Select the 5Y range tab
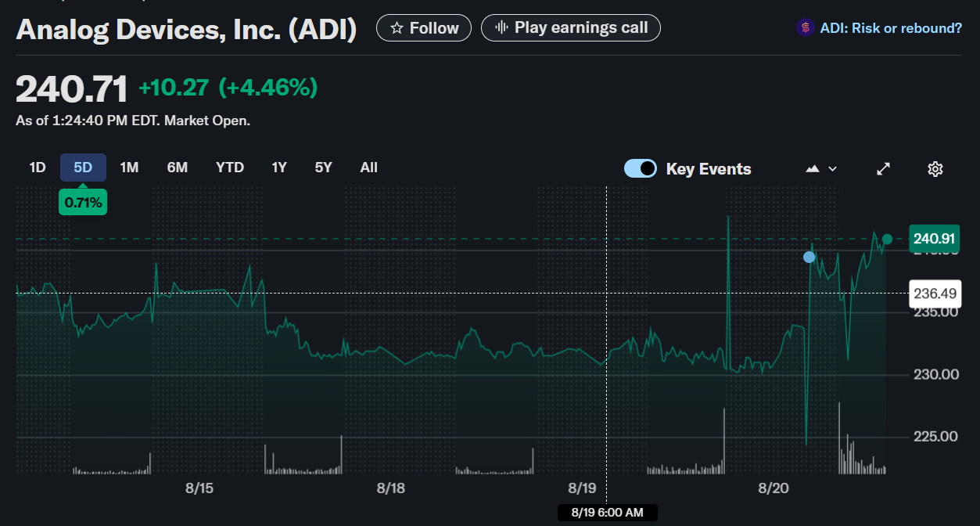Viewport: 980px width, 526px height. coord(324,168)
